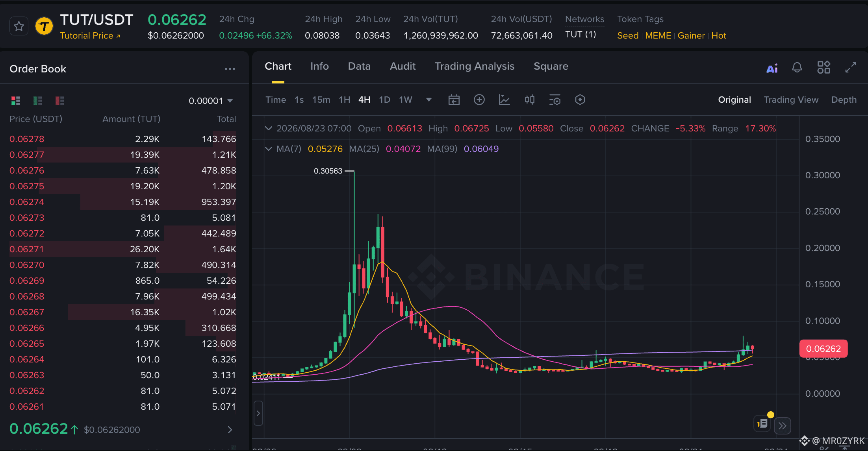
Task: Select the 4H chart interval
Action: (x=364, y=100)
